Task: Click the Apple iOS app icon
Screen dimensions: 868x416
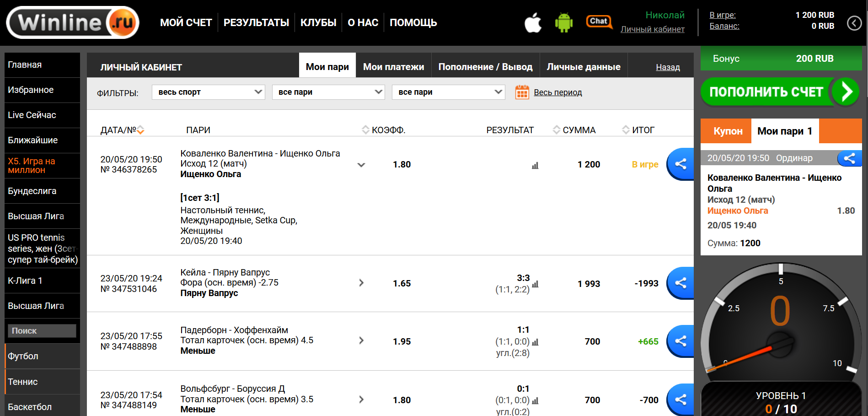Action: [x=533, y=22]
